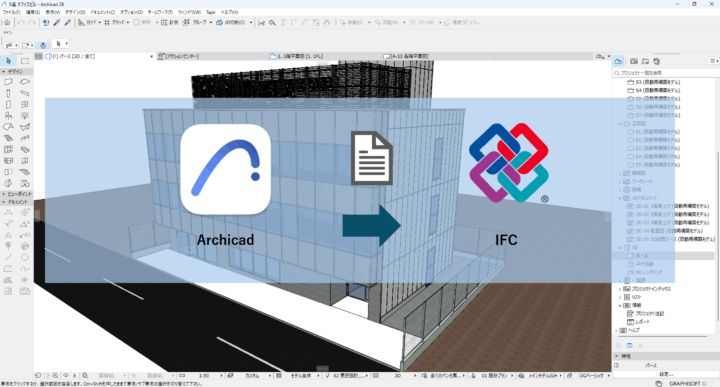Click the Publisher Sets icon in navigator

click(657, 61)
